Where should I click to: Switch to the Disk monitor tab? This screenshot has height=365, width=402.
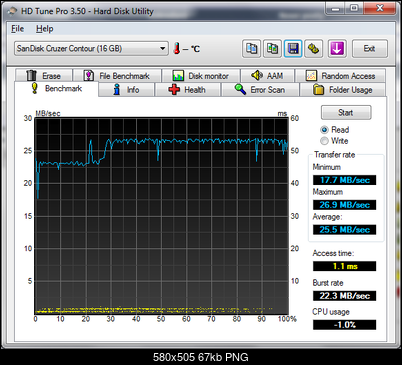pos(201,76)
